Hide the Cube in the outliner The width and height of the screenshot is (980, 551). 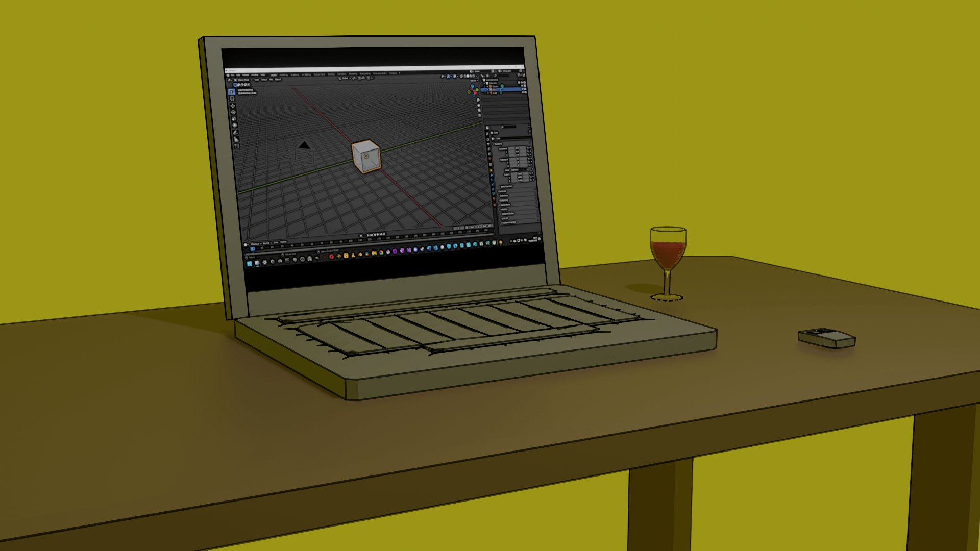click(523, 89)
